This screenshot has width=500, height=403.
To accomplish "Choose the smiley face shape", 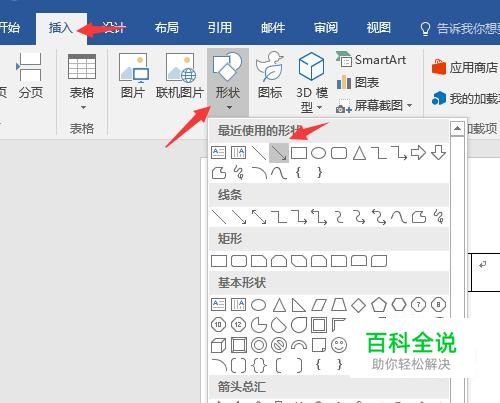I will [339, 345].
